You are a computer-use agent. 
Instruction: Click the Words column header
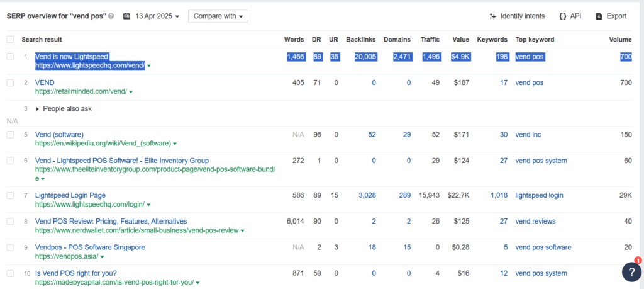294,40
